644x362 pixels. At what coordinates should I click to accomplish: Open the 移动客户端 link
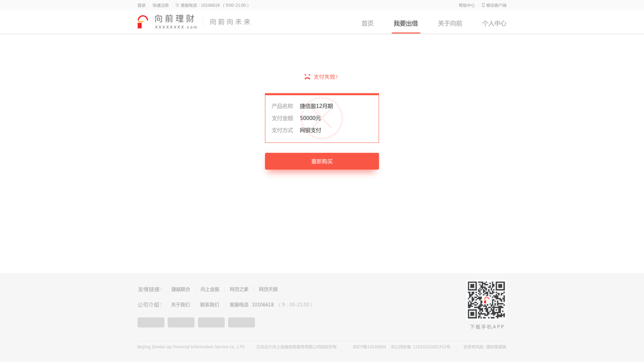click(496, 5)
